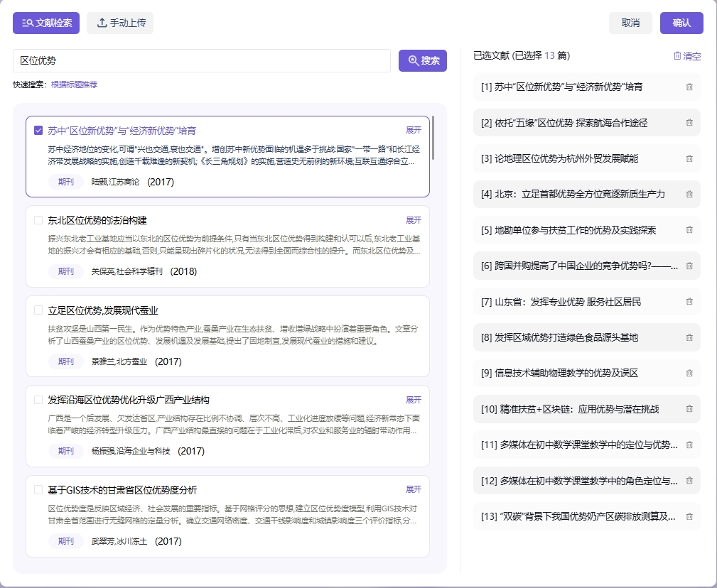
Task: Open article title 立足区位优势,发展现代蚕业
Action: (103, 310)
